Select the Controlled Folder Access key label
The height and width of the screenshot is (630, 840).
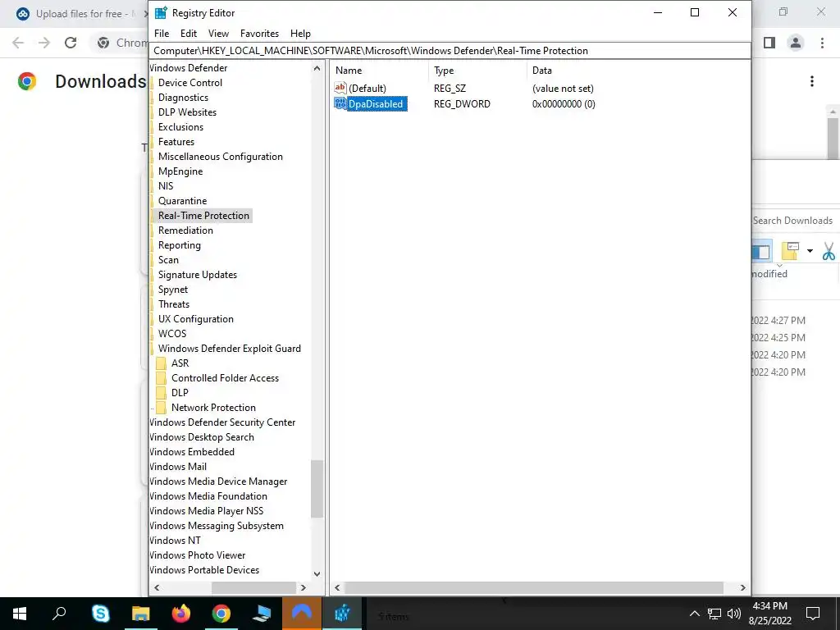click(x=225, y=378)
